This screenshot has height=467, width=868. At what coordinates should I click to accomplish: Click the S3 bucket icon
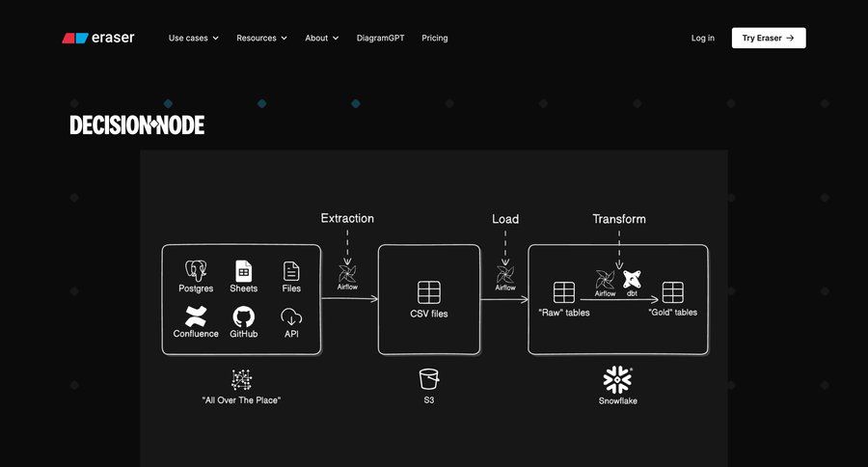coord(429,379)
